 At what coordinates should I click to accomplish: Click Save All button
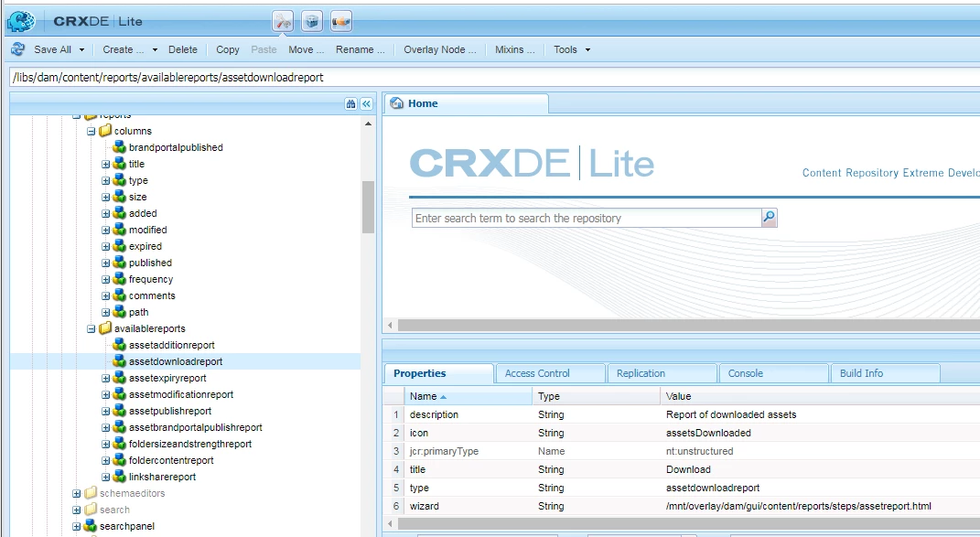tap(52, 49)
